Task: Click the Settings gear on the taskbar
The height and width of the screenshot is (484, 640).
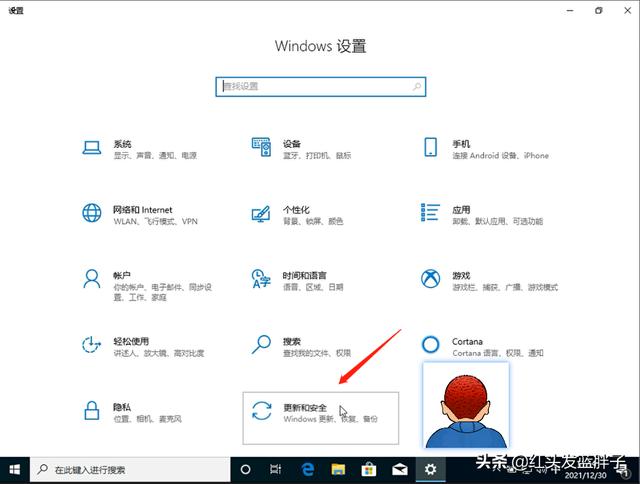Action: point(431,470)
